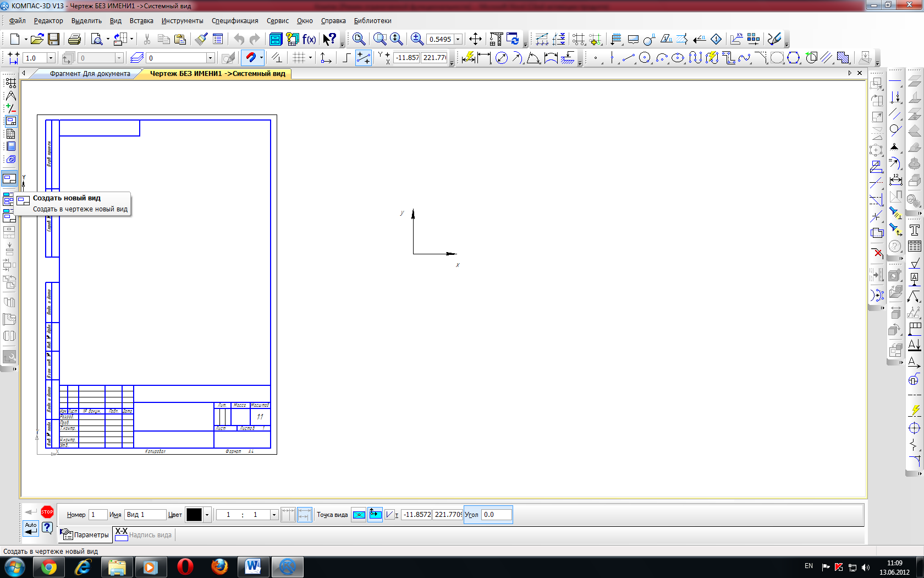Open the view scale 1:1 dropdown
The width and height of the screenshot is (924, 578).
[274, 515]
